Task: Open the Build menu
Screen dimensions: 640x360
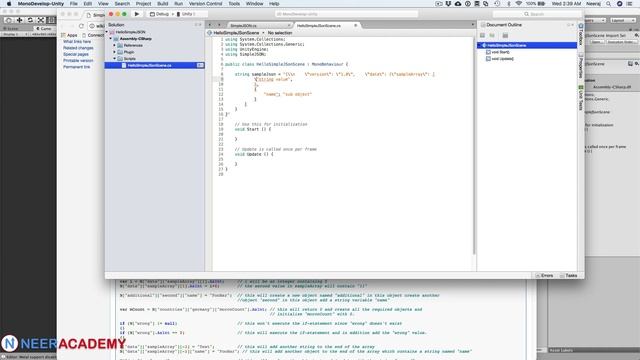Action: point(163,4)
